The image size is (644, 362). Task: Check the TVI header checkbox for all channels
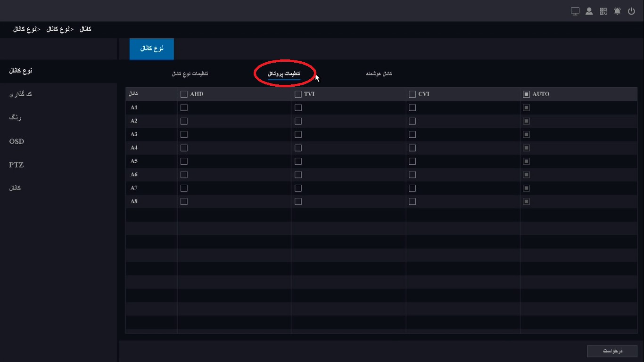pos(298,94)
